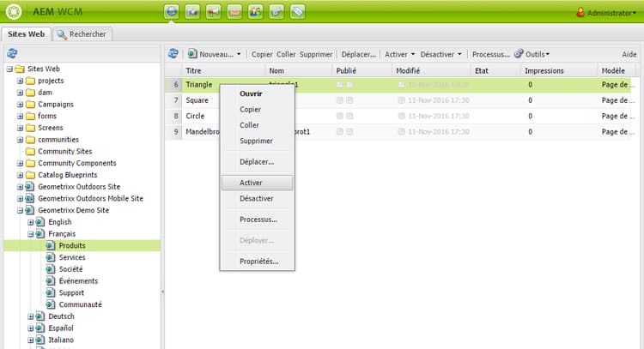
Task: Click Coller in the toolbar
Action: coord(286,54)
